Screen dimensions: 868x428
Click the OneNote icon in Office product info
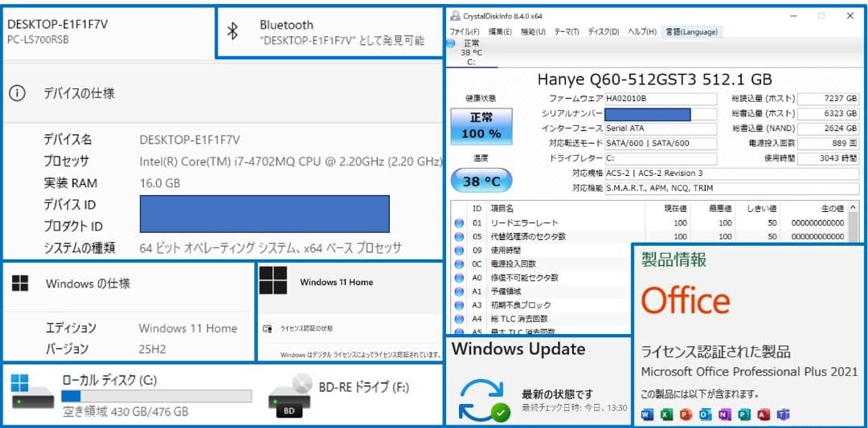pyautogui.click(x=725, y=414)
